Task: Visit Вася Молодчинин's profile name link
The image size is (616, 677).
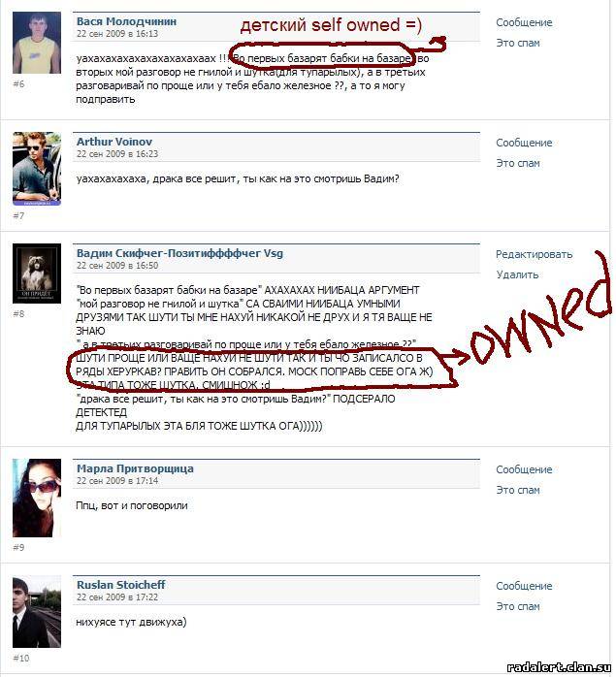Action: pos(126,21)
